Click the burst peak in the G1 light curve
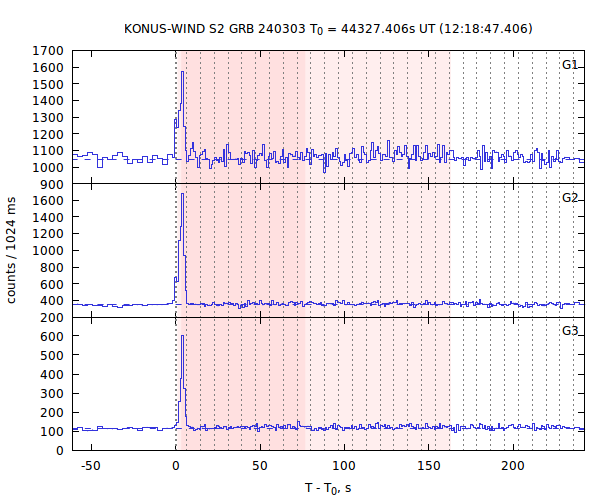This screenshot has height=500, width=600. pyautogui.click(x=183, y=72)
